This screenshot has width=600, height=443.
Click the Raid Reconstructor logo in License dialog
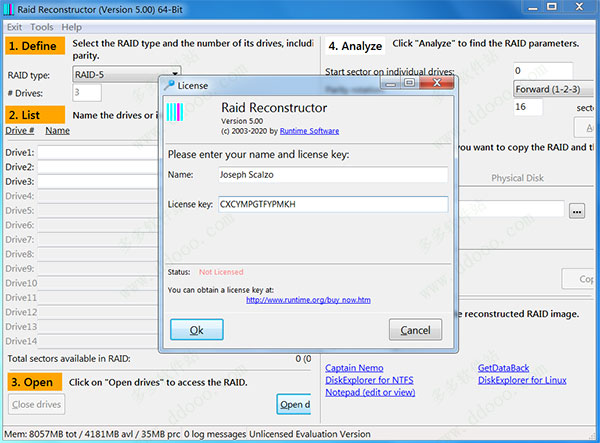click(175, 112)
